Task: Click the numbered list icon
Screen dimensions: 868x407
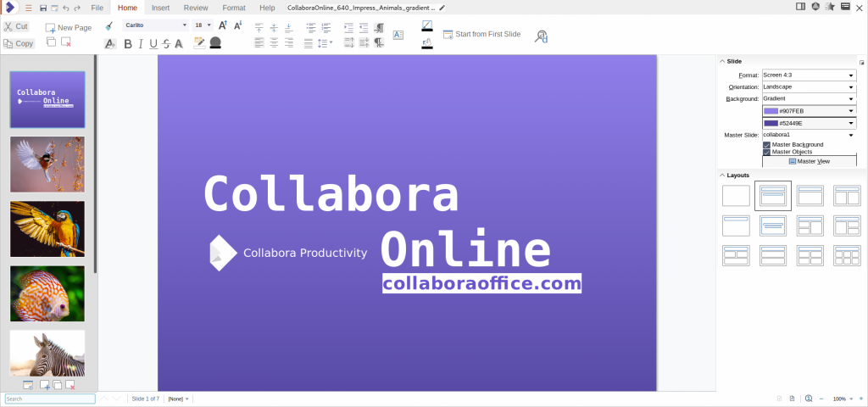Action: click(x=326, y=27)
